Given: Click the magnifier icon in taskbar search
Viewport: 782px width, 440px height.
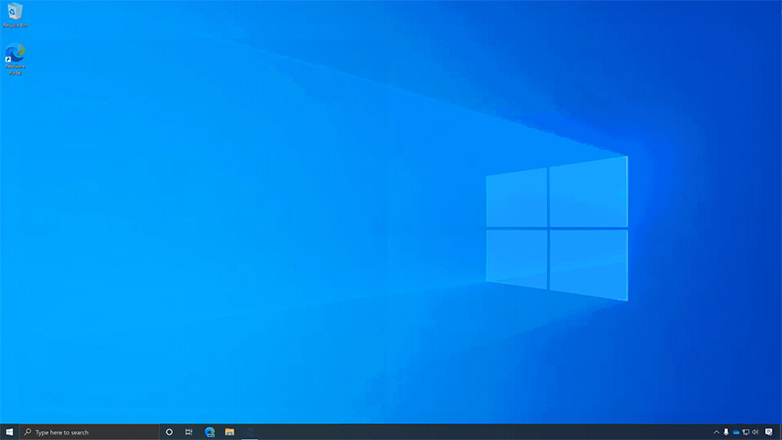Looking at the screenshot, I should (28, 432).
